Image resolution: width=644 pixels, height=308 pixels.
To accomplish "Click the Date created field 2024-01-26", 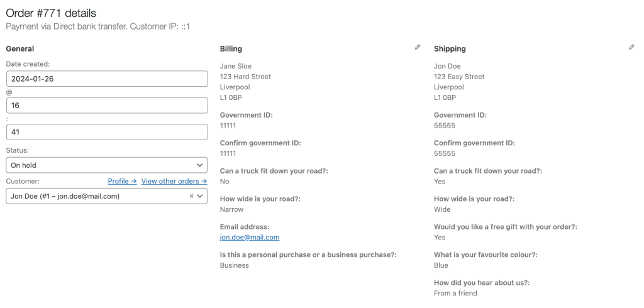I will tap(106, 79).
